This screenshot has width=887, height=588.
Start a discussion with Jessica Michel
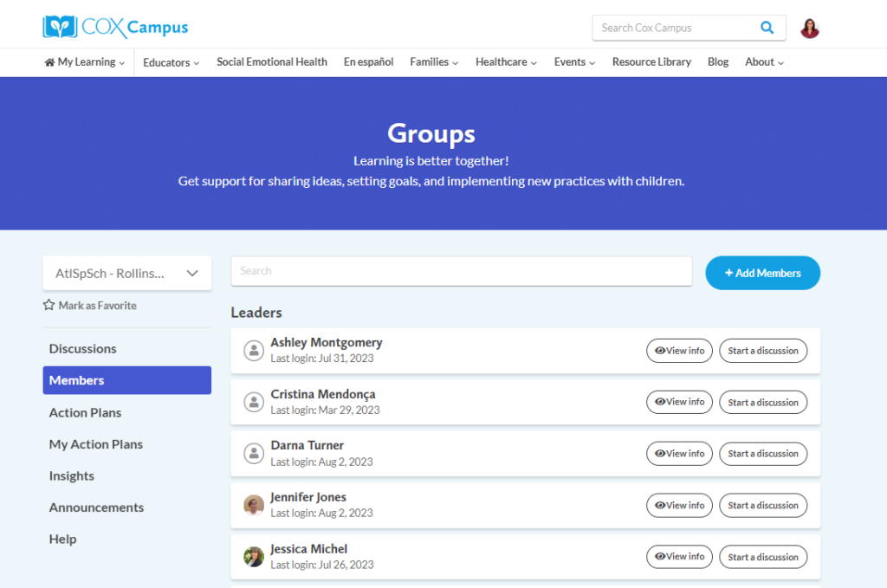[x=763, y=557]
